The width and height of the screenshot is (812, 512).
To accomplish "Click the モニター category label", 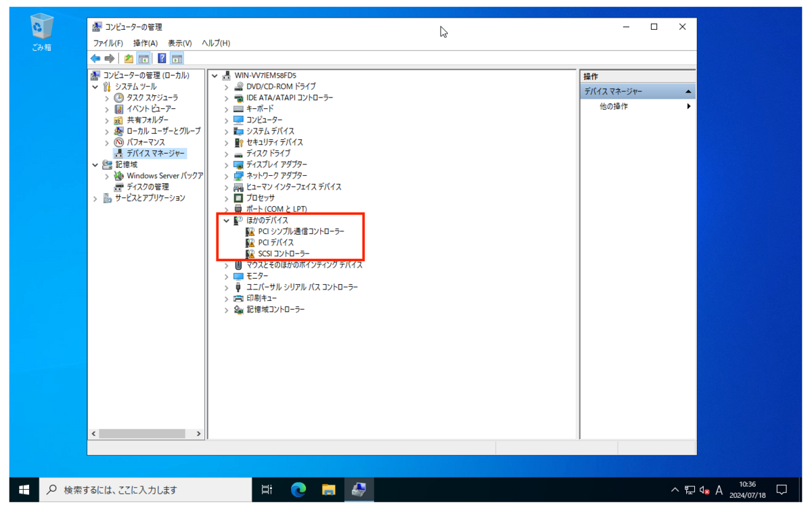I will (257, 276).
